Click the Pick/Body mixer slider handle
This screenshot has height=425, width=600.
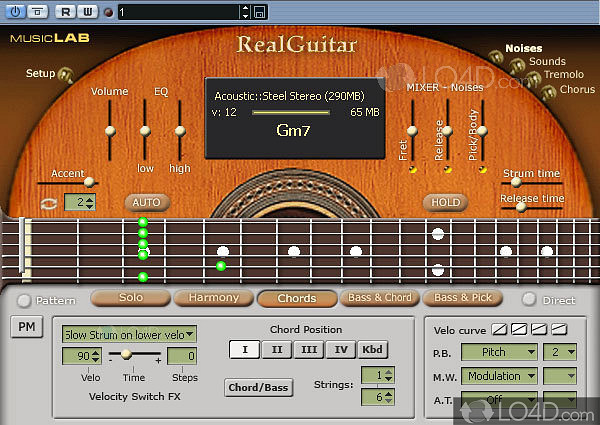click(x=483, y=131)
